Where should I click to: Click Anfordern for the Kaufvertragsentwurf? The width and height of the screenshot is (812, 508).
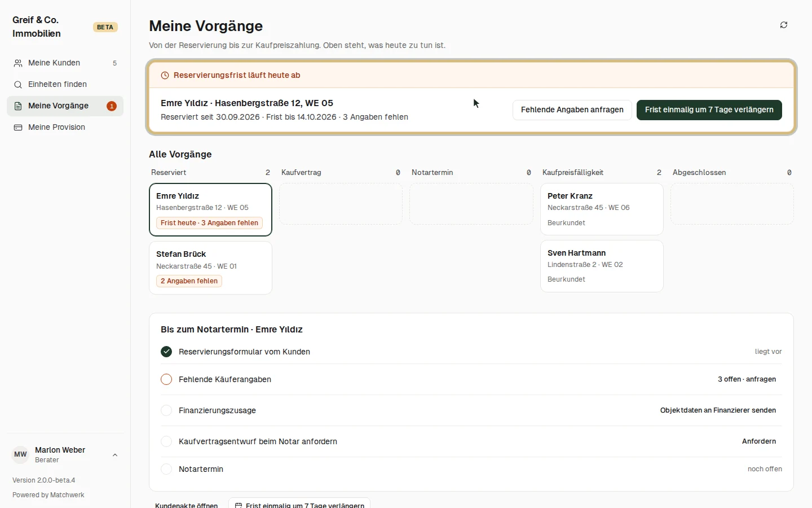point(759,441)
